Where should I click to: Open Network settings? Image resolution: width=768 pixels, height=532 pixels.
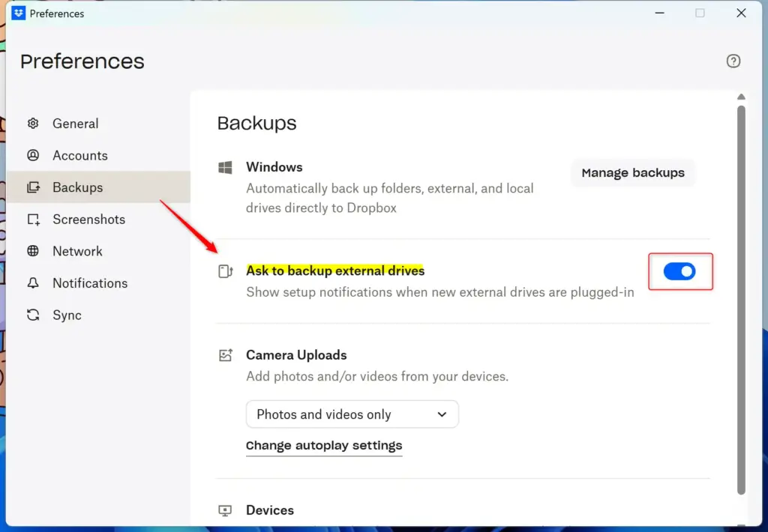[98, 251]
